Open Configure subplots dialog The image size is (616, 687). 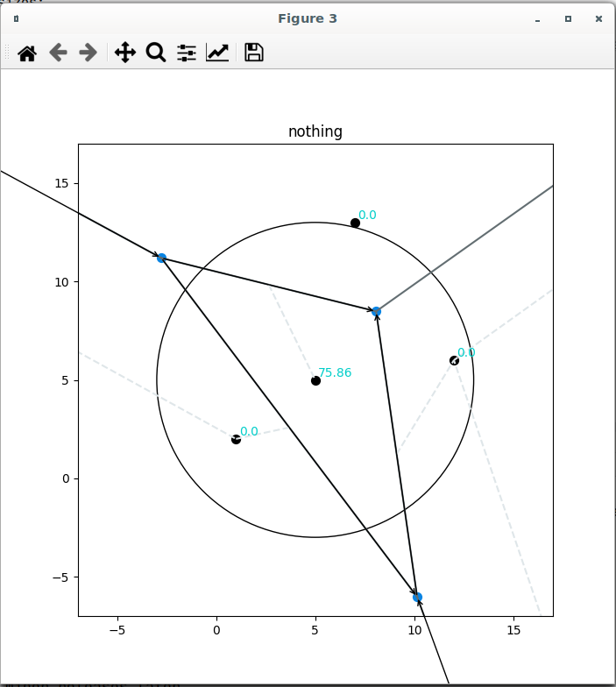pos(187,53)
